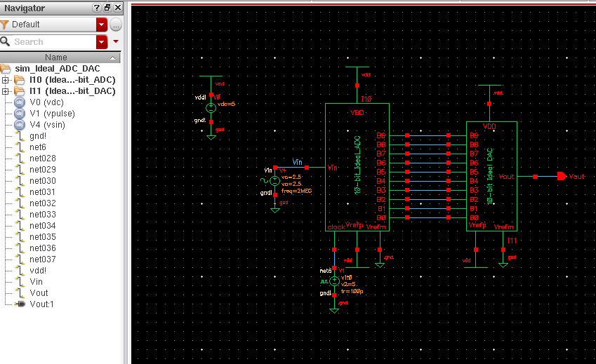
Task: Open the sim_Ideal_ADC_DAC folder icon
Action: 6,69
